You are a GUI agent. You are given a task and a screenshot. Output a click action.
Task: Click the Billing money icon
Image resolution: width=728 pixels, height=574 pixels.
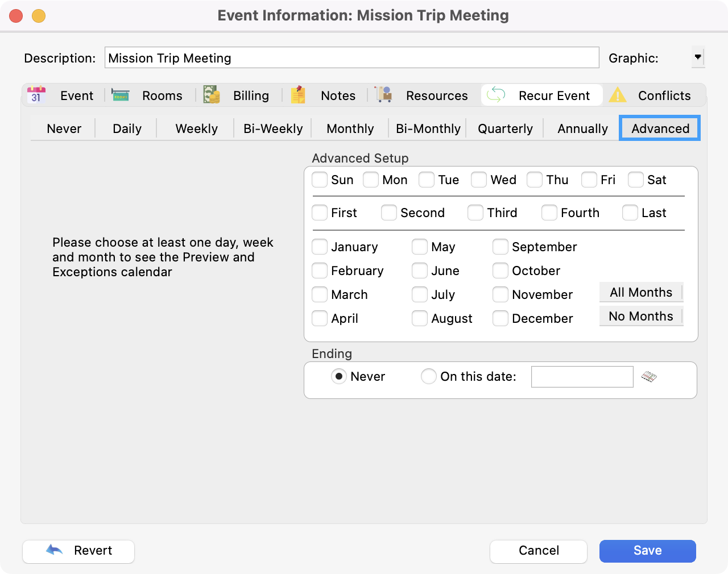212,95
